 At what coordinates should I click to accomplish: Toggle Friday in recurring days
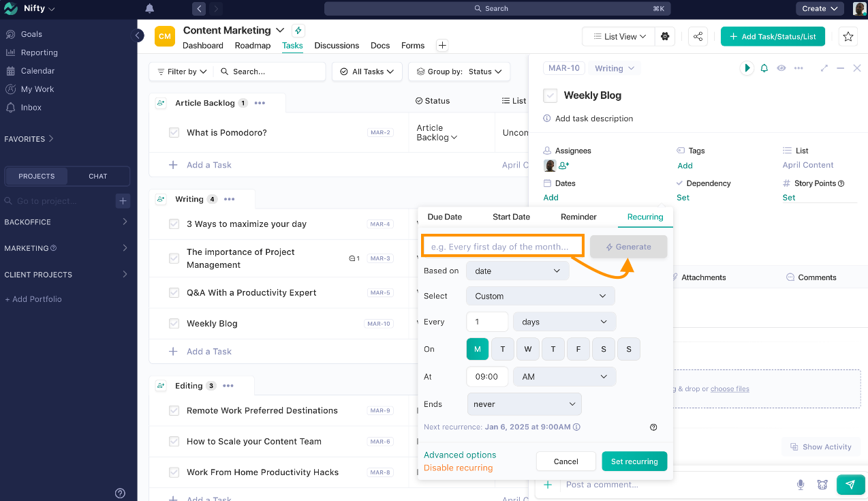tap(578, 349)
